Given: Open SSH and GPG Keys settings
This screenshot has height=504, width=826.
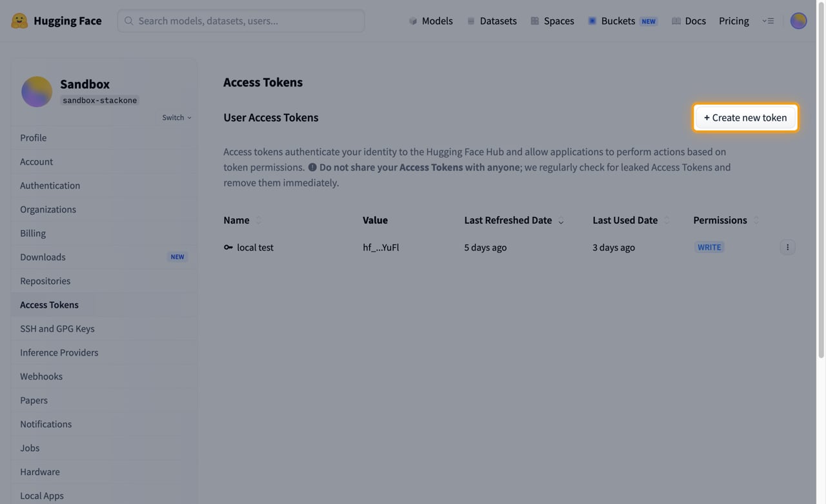Looking at the screenshot, I should tap(104, 328).
